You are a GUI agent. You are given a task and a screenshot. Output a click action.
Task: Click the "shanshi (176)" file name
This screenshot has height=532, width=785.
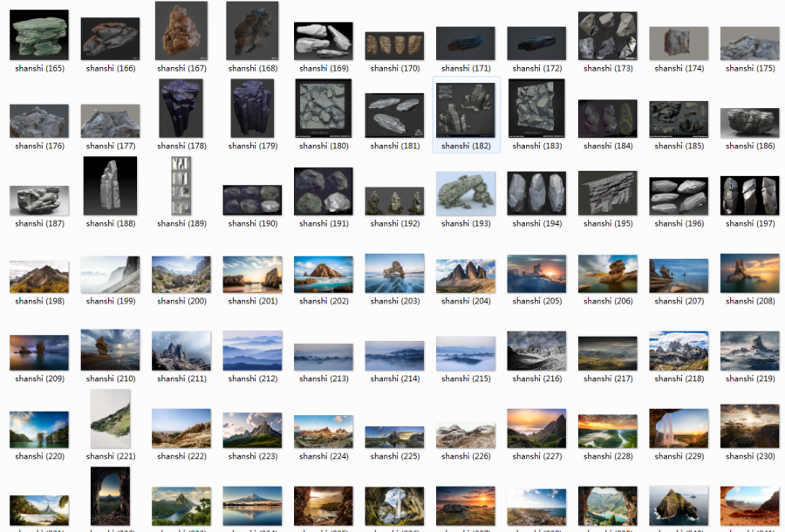point(39,146)
